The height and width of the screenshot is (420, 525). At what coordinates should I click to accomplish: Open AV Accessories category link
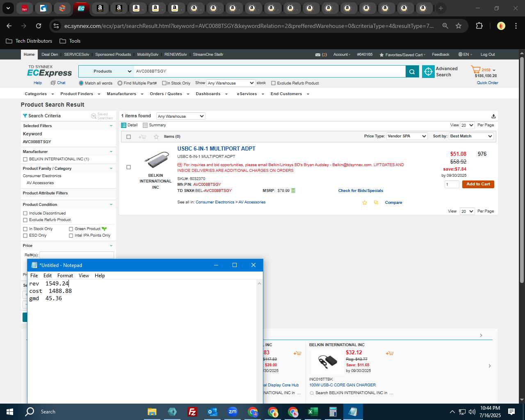click(x=252, y=202)
